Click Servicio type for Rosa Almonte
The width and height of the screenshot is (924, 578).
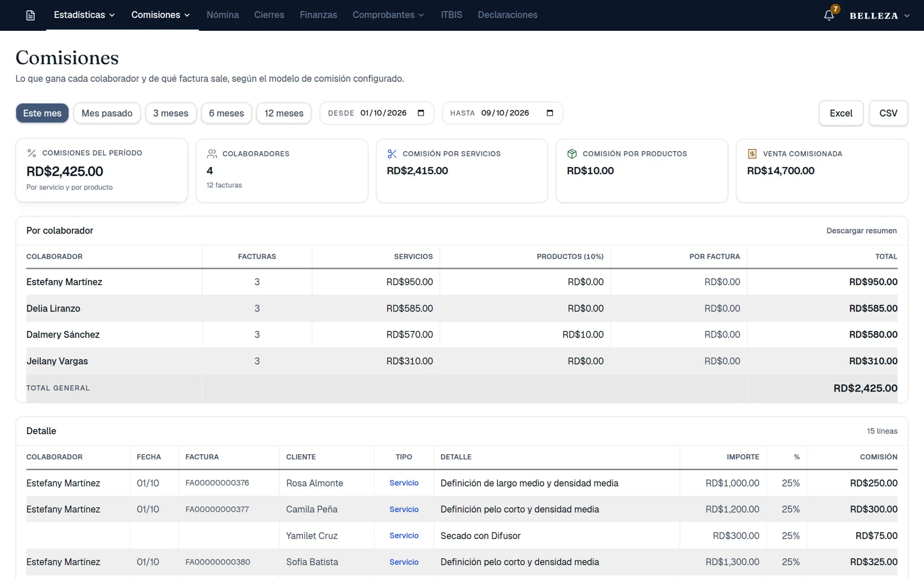coord(404,483)
